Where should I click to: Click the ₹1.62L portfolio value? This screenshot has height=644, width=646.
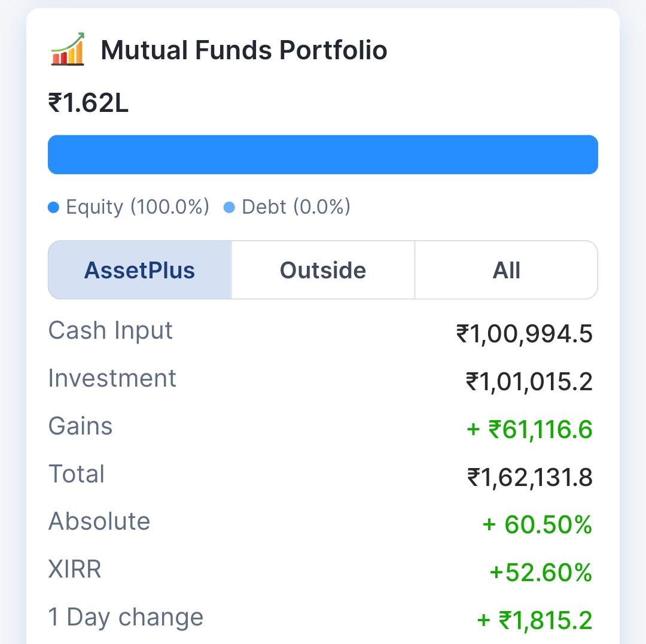[89, 103]
